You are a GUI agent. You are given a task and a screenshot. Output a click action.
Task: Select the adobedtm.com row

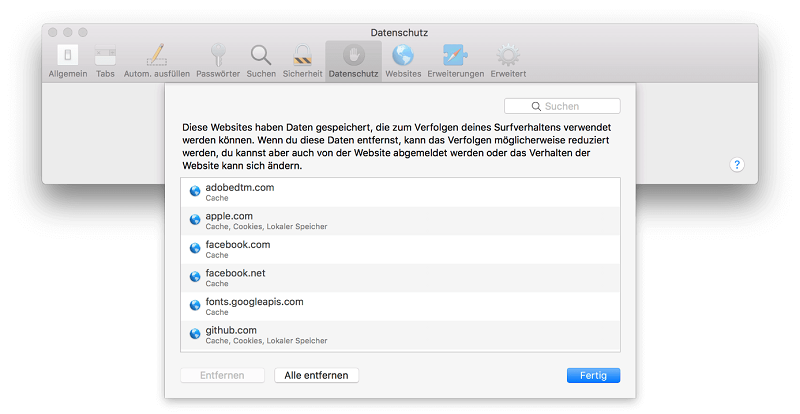point(401,192)
